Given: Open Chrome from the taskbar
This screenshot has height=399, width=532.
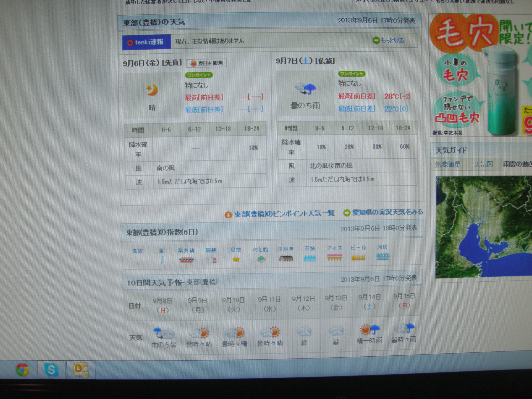Looking at the screenshot, I should [22, 370].
